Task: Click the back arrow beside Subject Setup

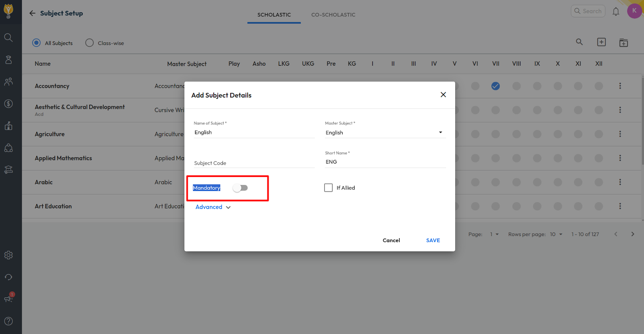Action: click(x=32, y=13)
